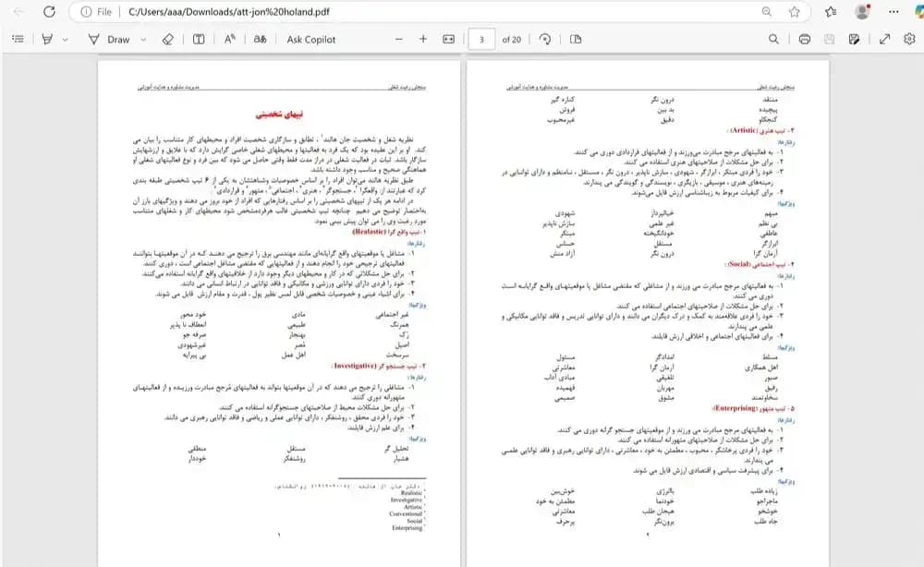The height and width of the screenshot is (567, 924).
Task: Expand the Highlight color dropdown arrow
Action: pyautogui.click(x=65, y=40)
